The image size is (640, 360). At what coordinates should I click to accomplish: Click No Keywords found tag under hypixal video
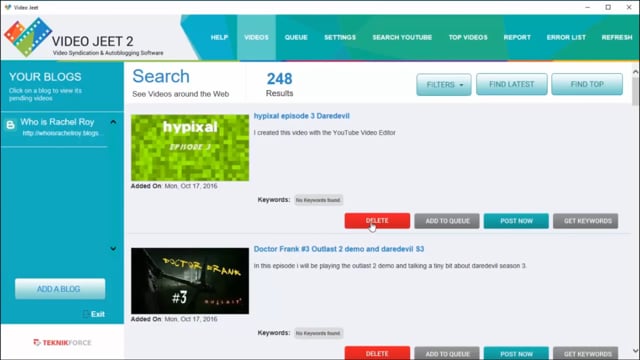coord(318,200)
